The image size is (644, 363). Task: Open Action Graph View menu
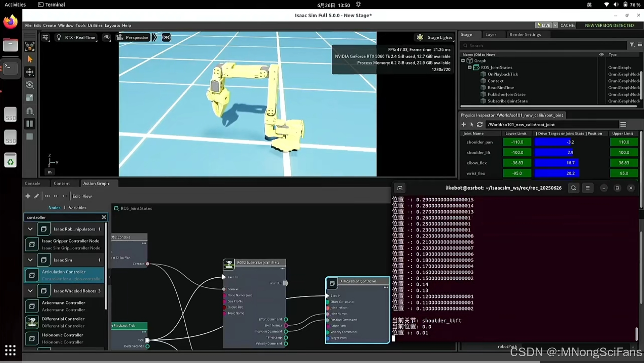[x=87, y=196]
